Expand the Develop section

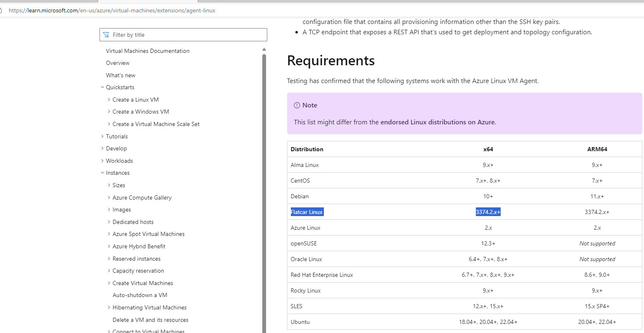[102, 148]
